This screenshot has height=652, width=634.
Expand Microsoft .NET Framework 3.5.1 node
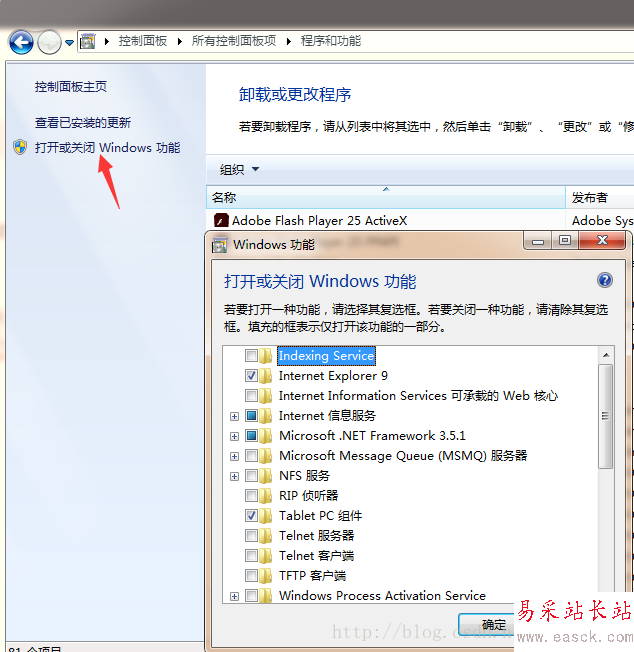tap(234, 436)
